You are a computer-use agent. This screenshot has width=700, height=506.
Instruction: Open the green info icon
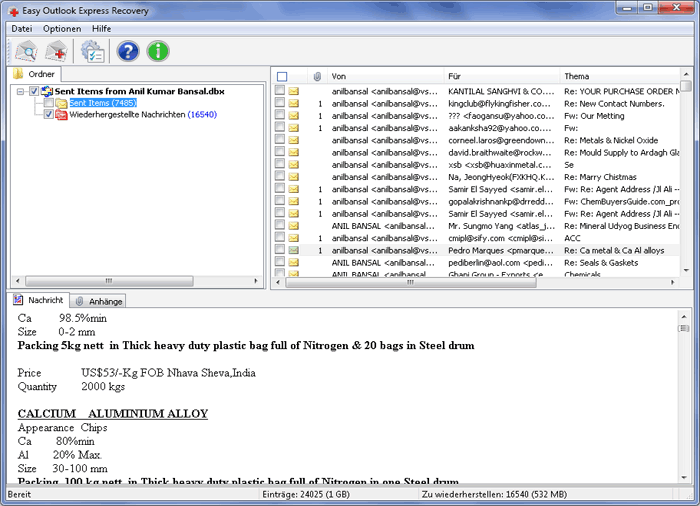pyautogui.click(x=158, y=51)
